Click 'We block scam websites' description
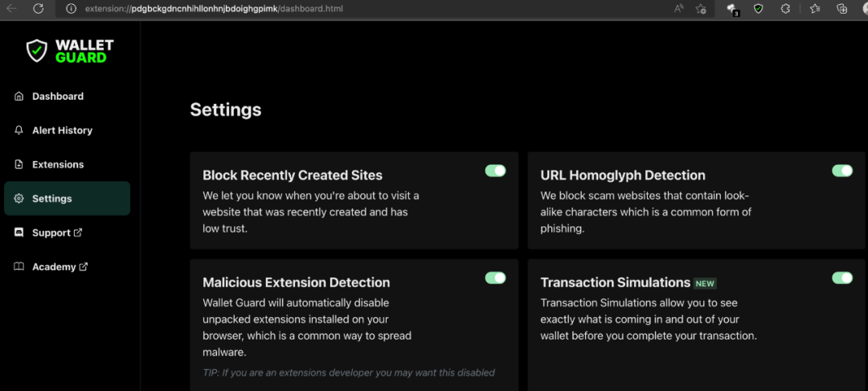The height and width of the screenshot is (391, 868). point(646,212)
